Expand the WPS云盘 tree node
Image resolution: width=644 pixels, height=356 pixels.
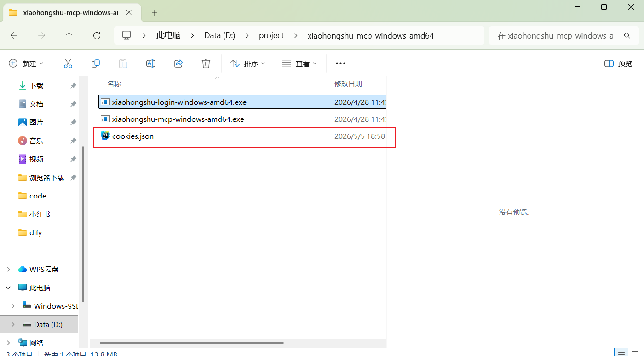pyautogui.click(x=8, y=269)
